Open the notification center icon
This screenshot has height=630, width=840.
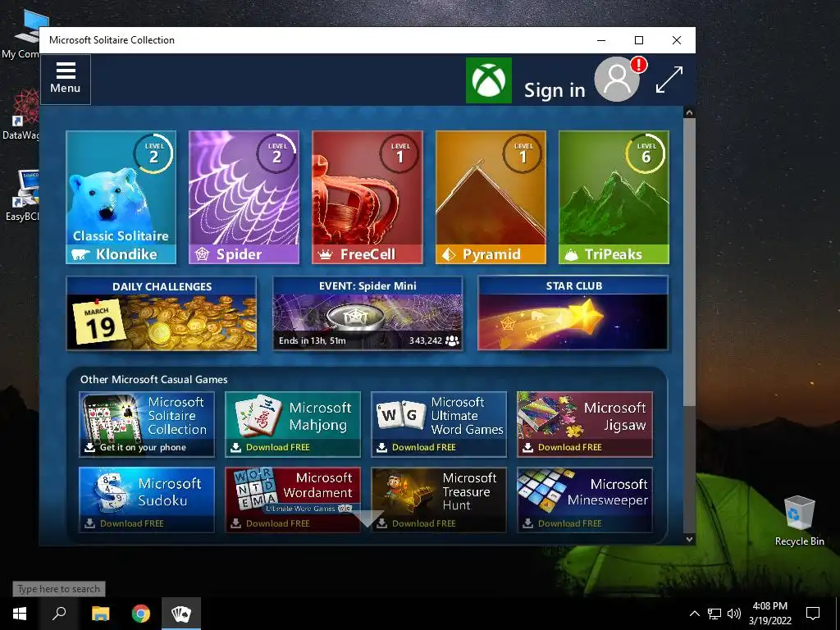pos(813,614)
